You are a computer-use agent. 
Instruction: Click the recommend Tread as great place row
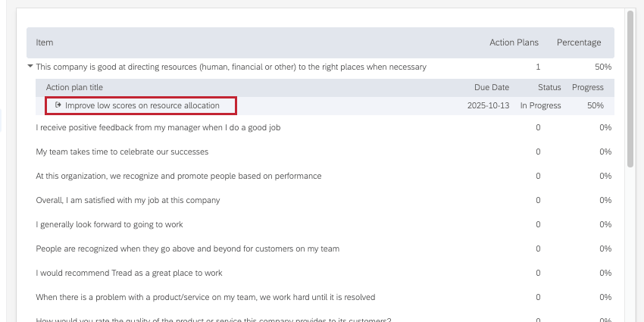click(129, 273)
